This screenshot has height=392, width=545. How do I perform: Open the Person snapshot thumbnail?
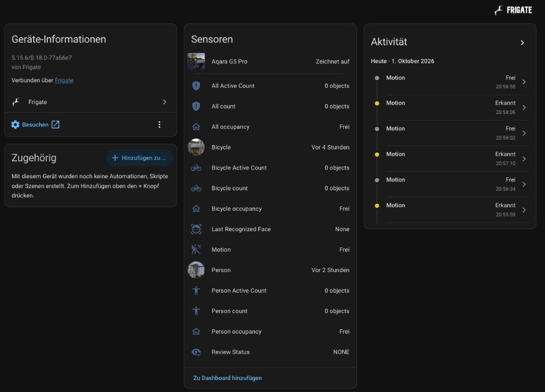pyautogui.click(x=196, y=270)
